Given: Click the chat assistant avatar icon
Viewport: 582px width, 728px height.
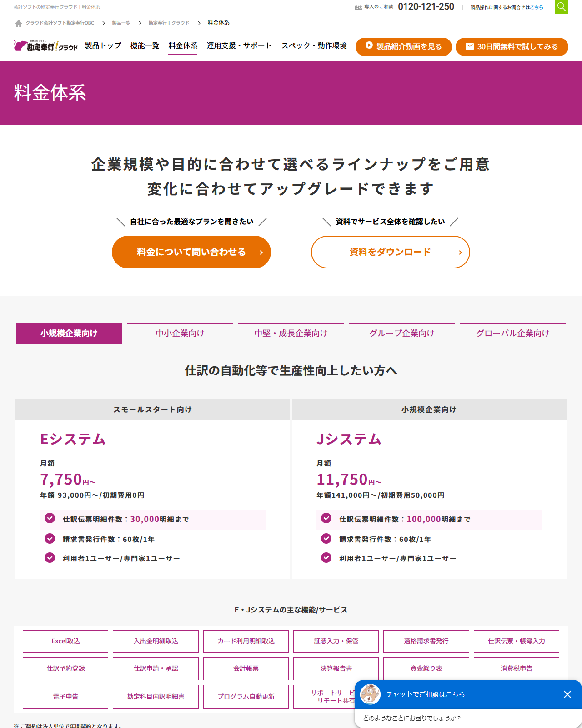Looking at the screenshot, I should click(x=370, y=694).
